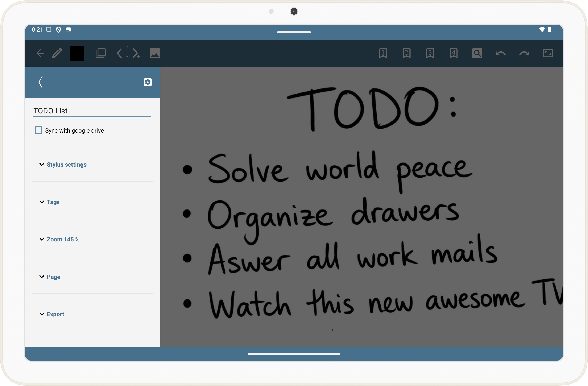Collapse side panel with chevron
This screenshot has height=386, width=588.
tap(41, 82)
